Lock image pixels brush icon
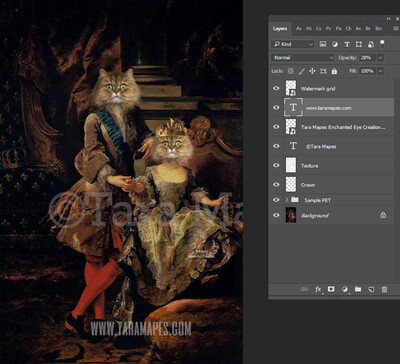The image size is (400, 364). (x=301, y=71)
